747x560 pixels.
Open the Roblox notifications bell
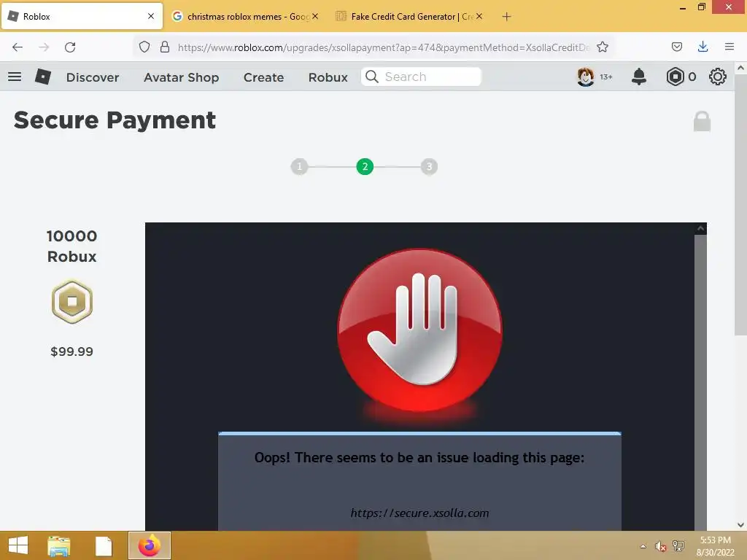click(x=639, y=77)
